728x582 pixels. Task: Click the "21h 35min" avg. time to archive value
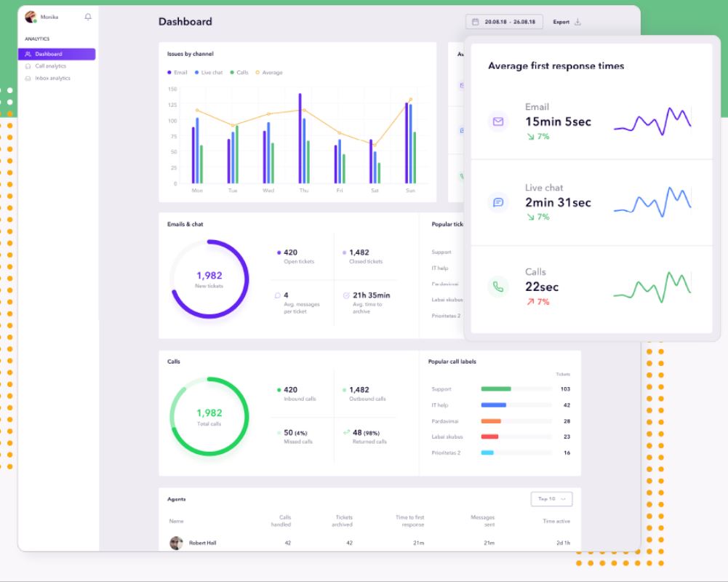(372, 295)
